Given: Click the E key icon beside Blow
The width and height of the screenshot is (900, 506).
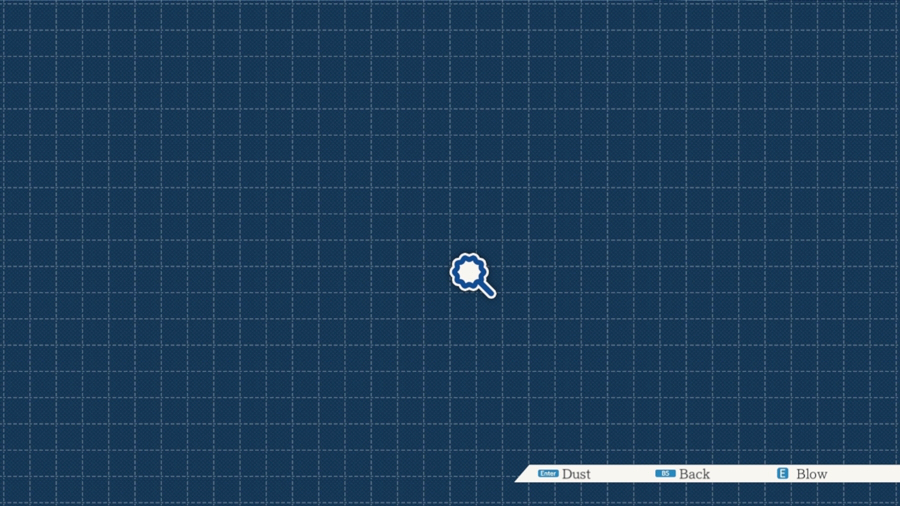Looking at the screenshot, I should 782,473.
